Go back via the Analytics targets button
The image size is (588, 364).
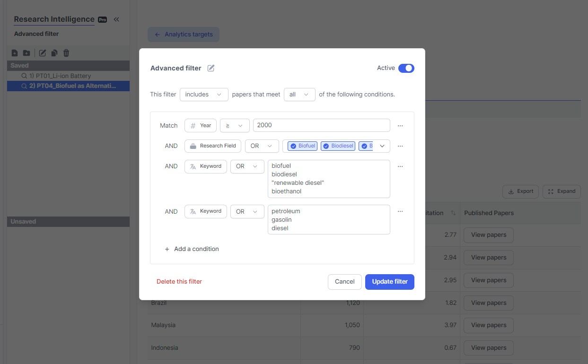pos(184,34)
